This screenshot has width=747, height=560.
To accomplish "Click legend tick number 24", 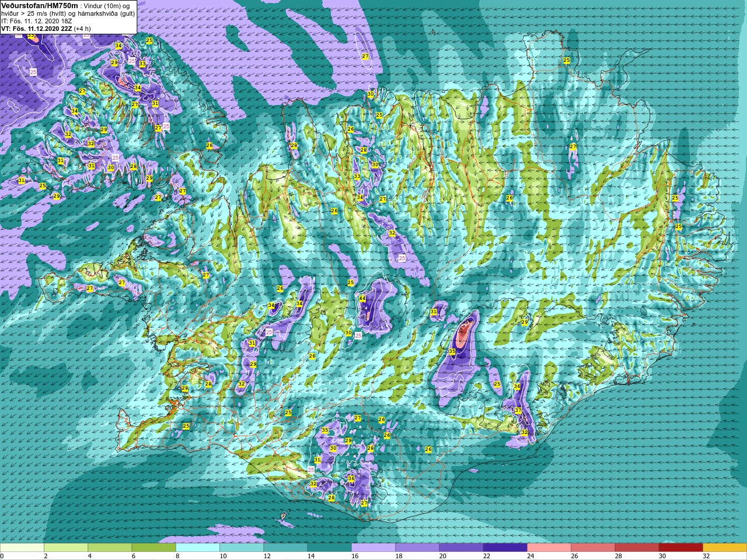I will 531,556.
